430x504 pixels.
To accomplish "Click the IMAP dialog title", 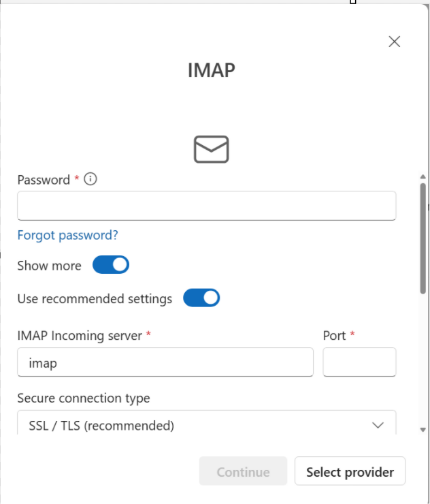I will [x=212, y=70].
